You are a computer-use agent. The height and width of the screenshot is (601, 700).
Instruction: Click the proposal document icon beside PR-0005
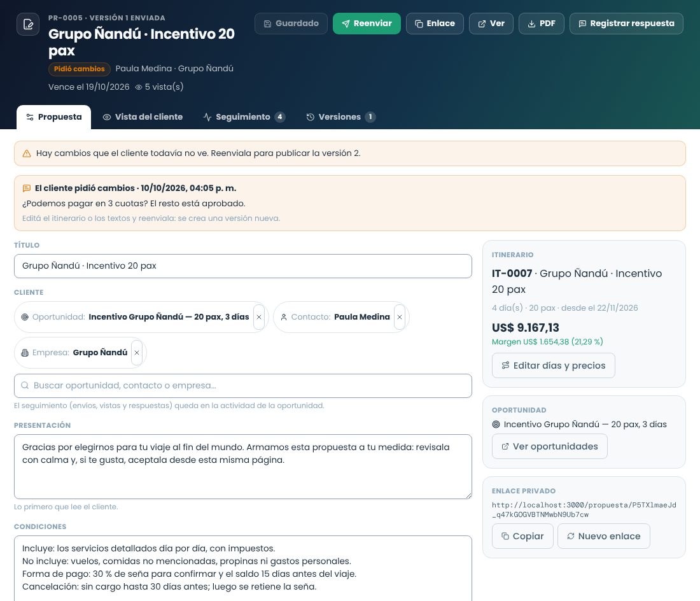pyautogui.click(x=27, y=24)
